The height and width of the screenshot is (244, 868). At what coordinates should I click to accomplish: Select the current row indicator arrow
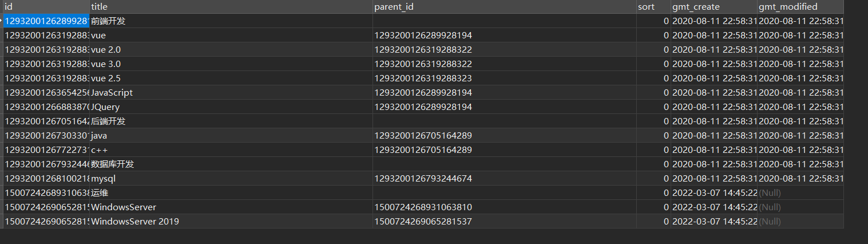[2, 21]
